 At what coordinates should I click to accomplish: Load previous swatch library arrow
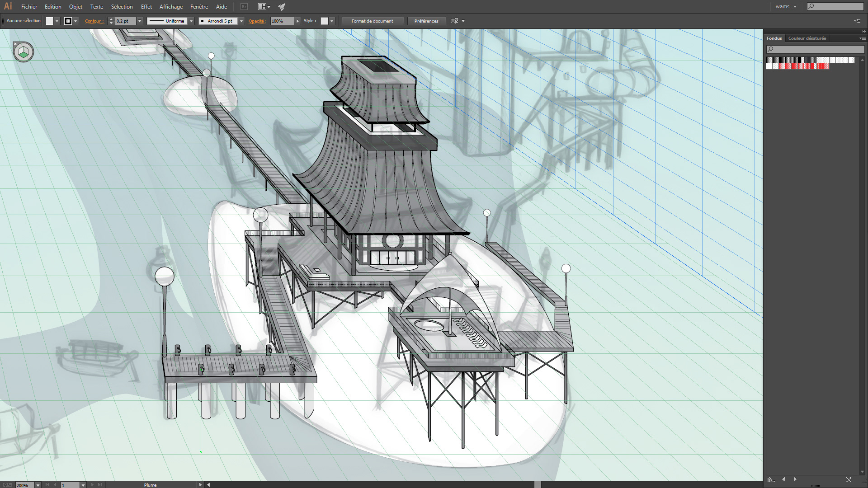[x=783, y=479]
